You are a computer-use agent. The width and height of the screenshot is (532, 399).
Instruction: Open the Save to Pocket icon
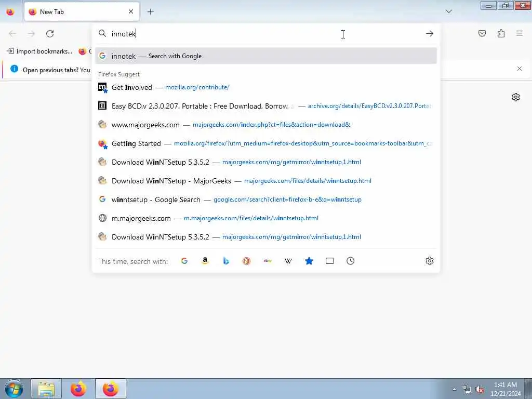click(x=482, y=33)
